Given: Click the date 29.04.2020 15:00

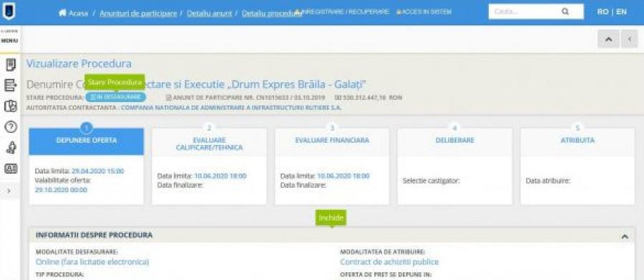Looking at the screenshot, I should (97, 171).
